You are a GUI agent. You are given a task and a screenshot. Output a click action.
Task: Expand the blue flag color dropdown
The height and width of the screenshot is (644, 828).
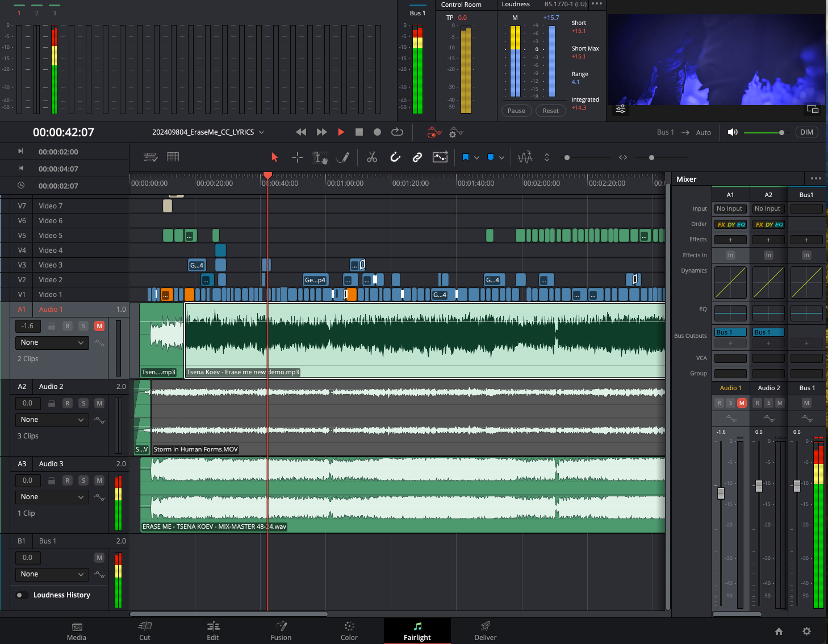click(x=476, y=158)
